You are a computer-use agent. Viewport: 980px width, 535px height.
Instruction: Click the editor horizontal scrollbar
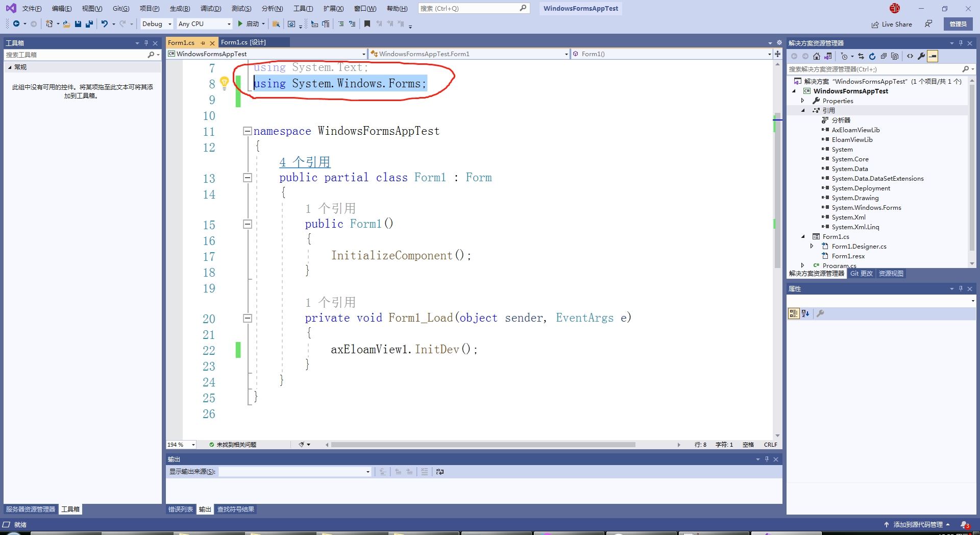(483, 445)
